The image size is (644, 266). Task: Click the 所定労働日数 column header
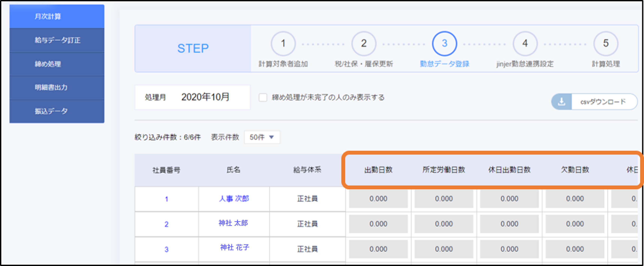pyautogui.click(x=444, y=170)
